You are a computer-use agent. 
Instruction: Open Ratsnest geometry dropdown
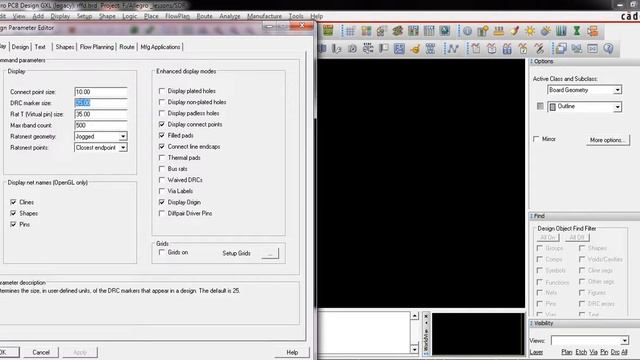coord(123,136)
